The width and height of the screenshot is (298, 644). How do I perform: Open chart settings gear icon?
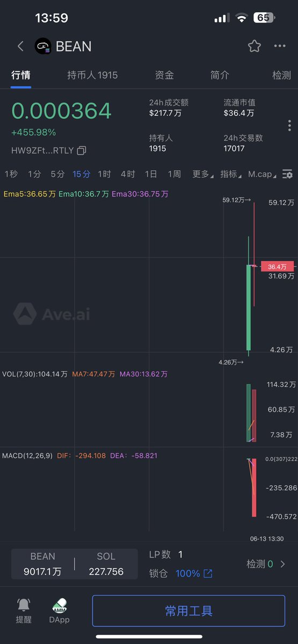(x=288, y=174)
